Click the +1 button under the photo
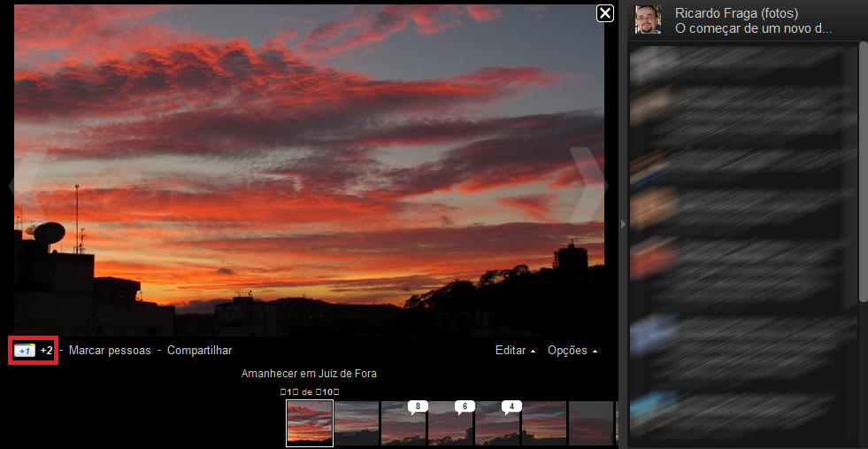The height and width of the screenshot is (449, 868). 25,351
